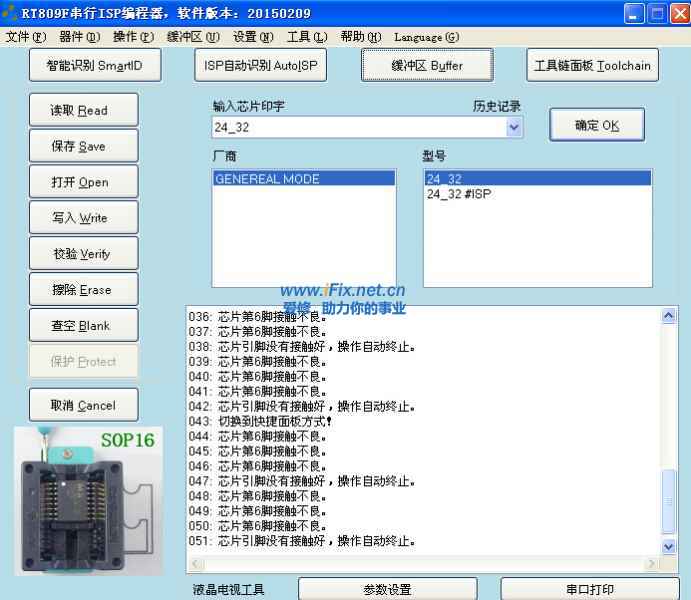Click the 查空 Blank button
The width and height of the screenshot is (691, 600).
point(84,325)
